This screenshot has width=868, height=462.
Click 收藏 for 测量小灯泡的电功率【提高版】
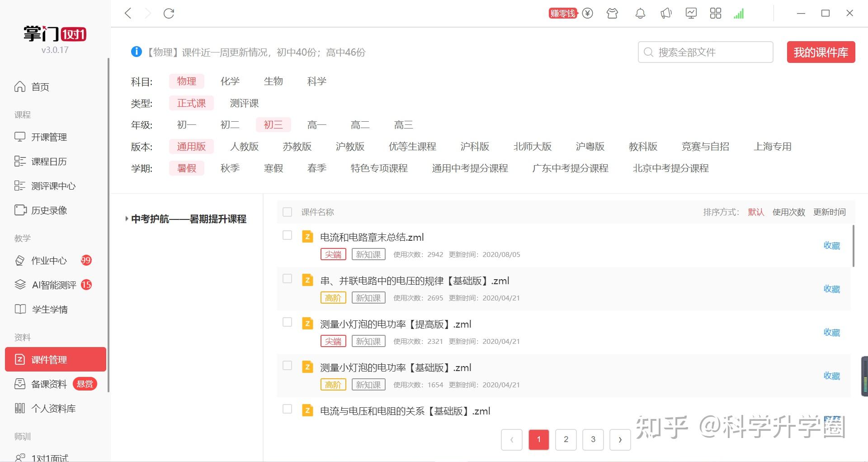pos(831,333)
